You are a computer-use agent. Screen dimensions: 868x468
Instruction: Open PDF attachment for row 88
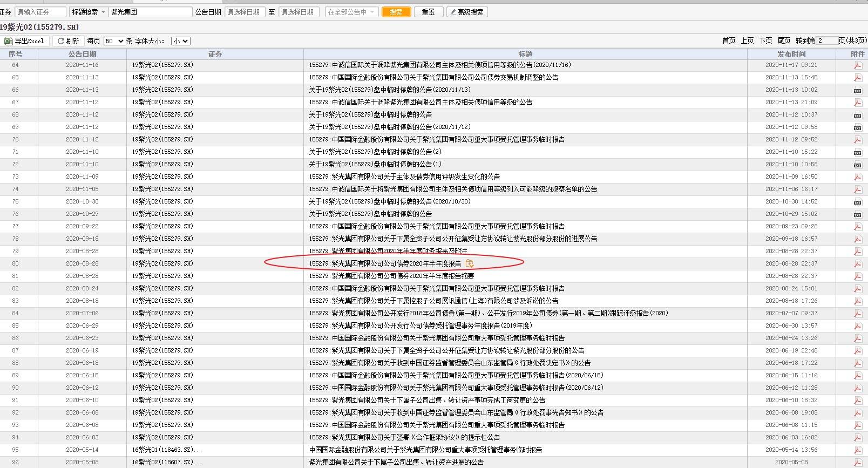point(857,363)
